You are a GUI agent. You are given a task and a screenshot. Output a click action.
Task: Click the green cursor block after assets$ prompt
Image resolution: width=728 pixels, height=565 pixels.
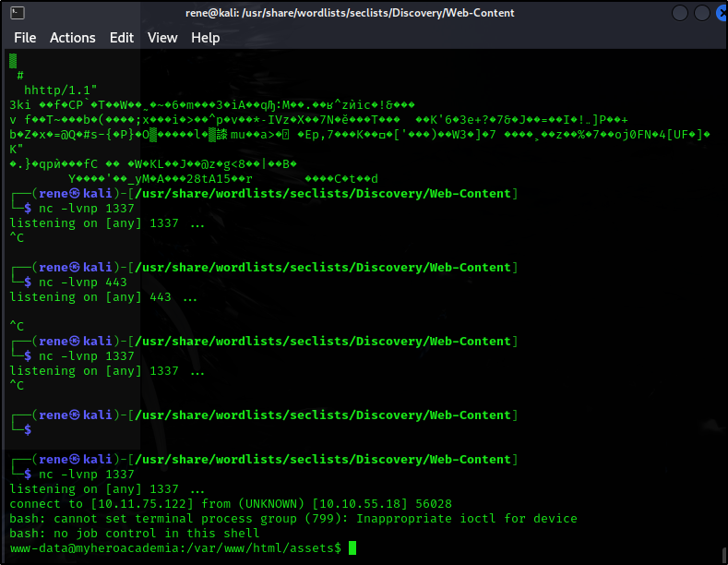point(352,548)
